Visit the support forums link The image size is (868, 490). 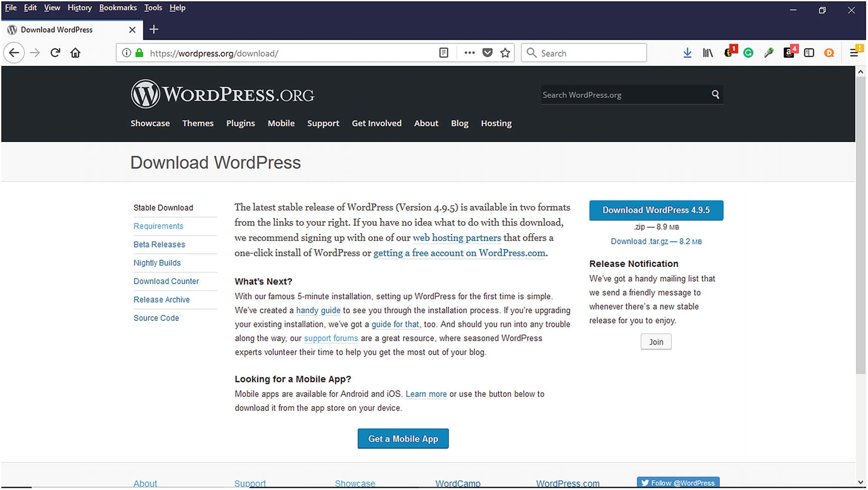331,338
